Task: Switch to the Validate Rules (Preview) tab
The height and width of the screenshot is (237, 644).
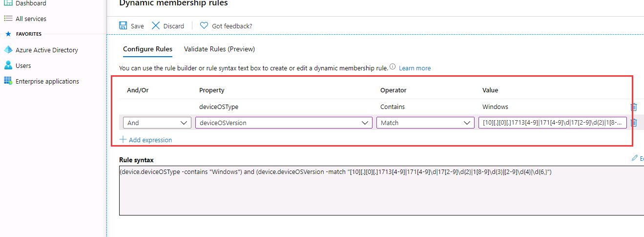Action: point(219,49)
